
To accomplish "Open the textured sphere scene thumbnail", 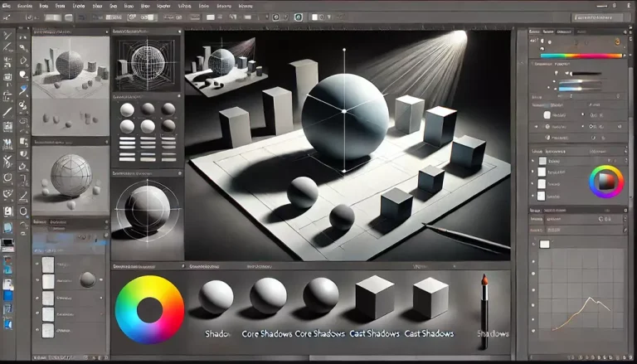I will pos(71,67).
